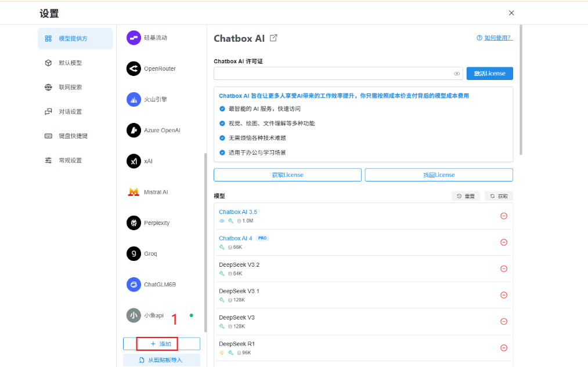The image size is (588, 367).
Task: Select the Mistral AI provider logo
Action: (134, 192)
